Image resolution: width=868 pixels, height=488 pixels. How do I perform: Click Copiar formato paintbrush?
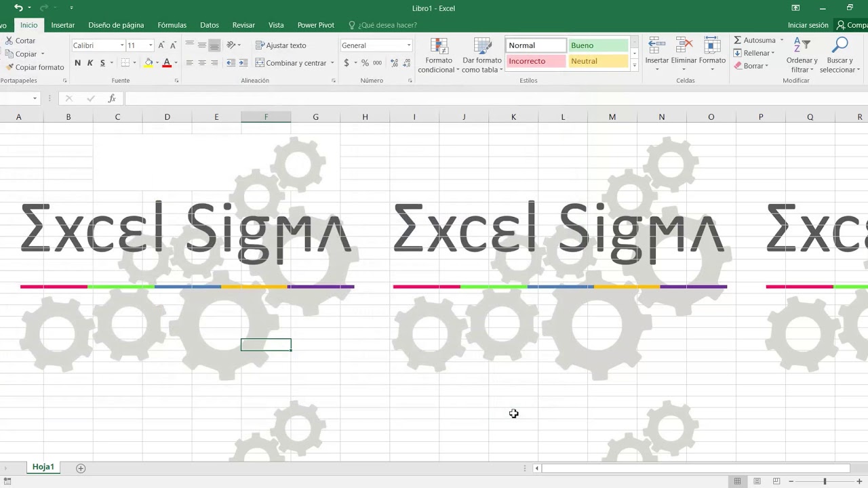(x=9, y=67)
